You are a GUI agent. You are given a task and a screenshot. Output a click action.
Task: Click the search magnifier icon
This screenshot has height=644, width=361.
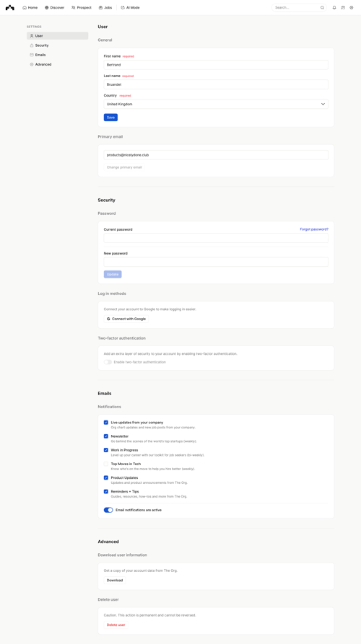[x=322, y=7]
